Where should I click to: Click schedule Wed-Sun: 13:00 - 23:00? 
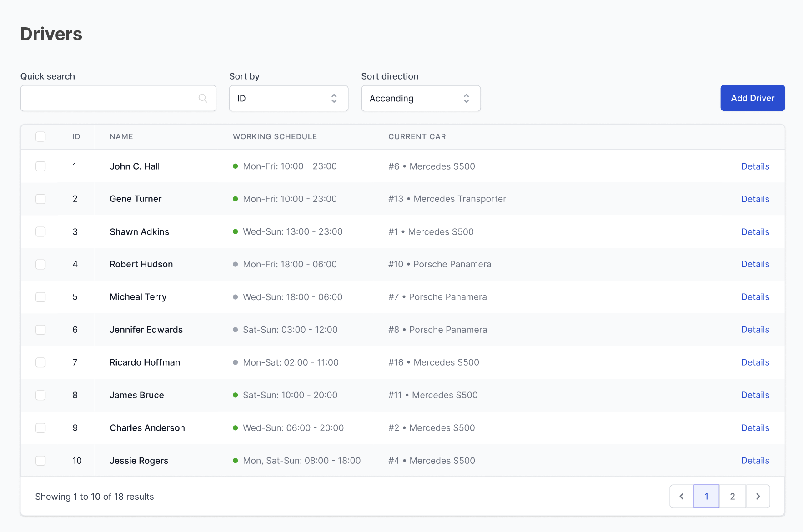(292, 232)
